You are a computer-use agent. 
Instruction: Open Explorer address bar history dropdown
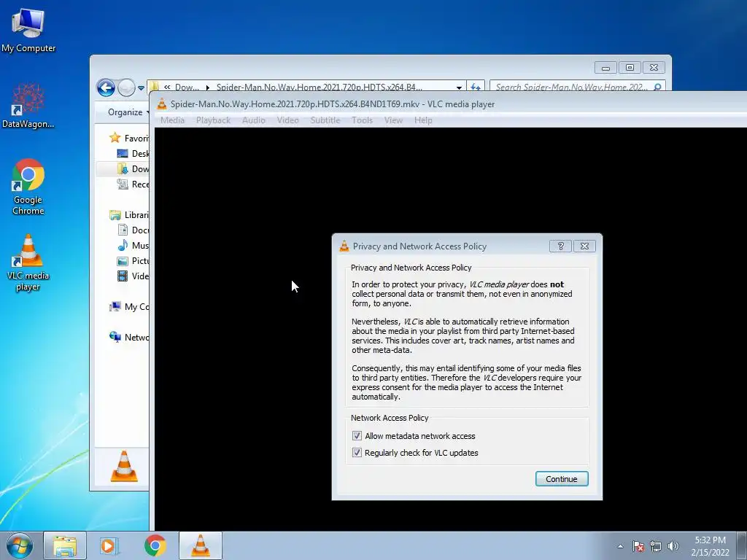point(459,87)
